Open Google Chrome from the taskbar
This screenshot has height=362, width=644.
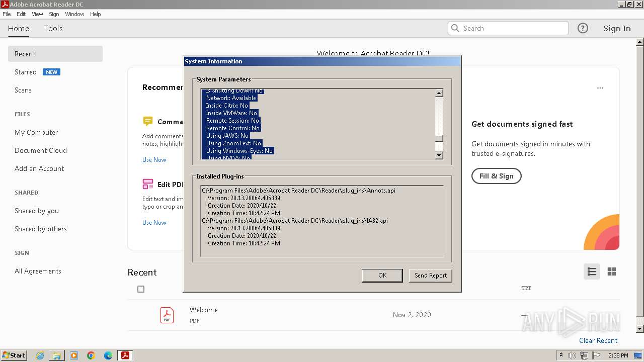(91, 355)
